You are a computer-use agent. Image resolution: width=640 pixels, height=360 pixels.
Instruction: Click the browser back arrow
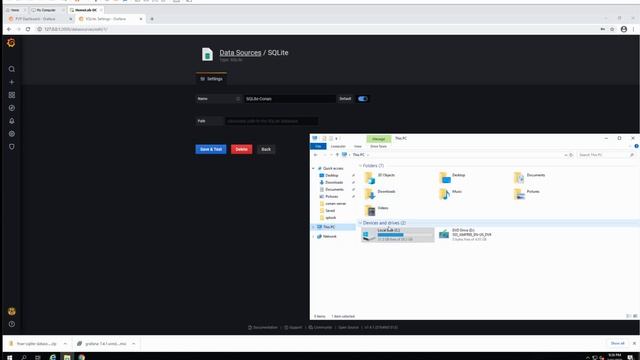click(x=9, y=29)
